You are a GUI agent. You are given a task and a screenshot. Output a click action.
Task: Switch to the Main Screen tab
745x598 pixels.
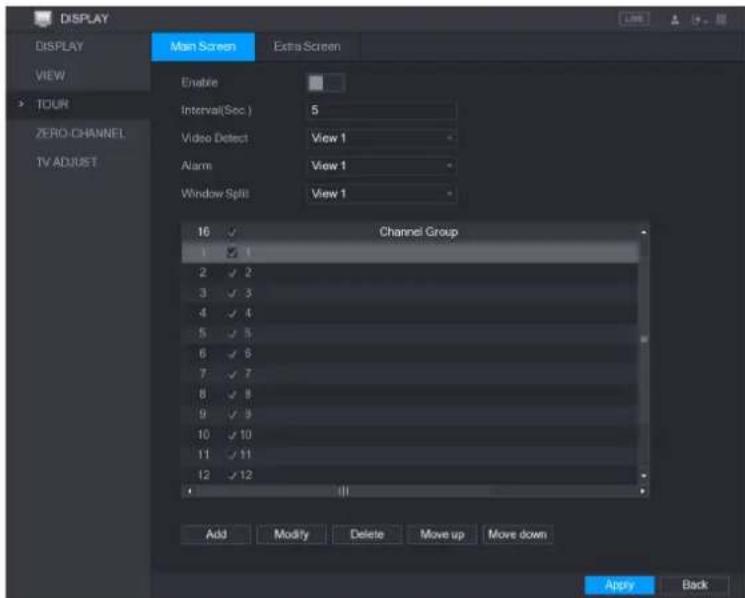203,47
